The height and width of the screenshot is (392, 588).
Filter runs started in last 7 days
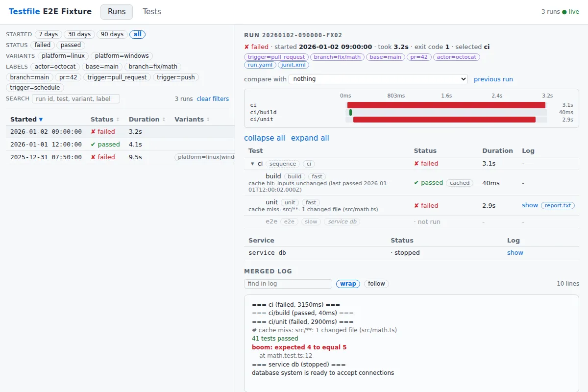[49, 34]
